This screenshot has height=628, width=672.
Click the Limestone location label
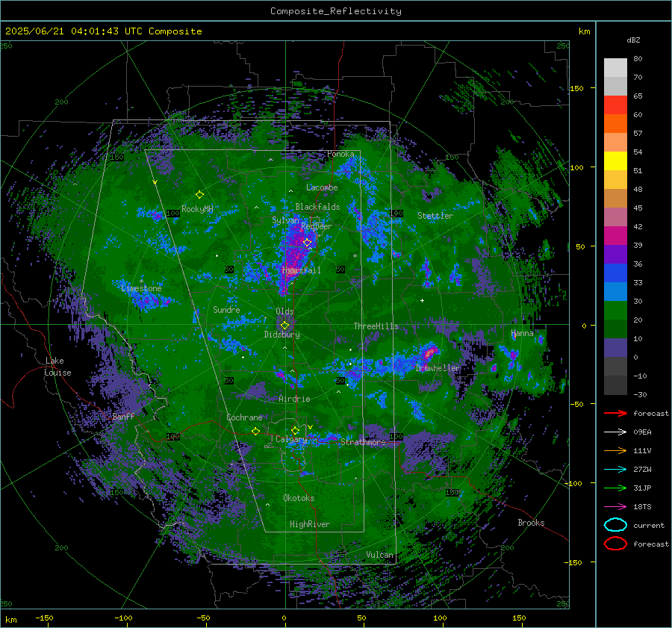coord(141,288)
